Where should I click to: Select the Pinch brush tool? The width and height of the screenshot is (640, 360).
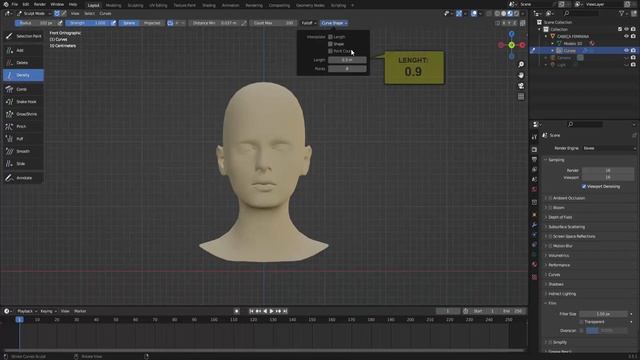pos(23,127)
